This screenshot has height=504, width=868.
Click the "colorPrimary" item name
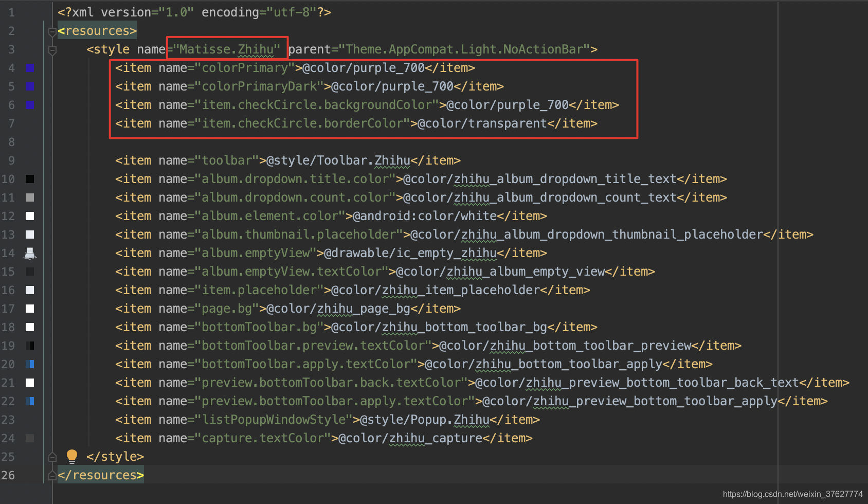pos(245,68)
